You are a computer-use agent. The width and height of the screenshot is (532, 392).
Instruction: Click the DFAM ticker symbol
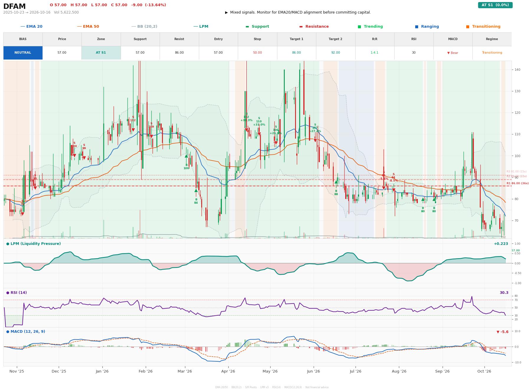point(14,6)
